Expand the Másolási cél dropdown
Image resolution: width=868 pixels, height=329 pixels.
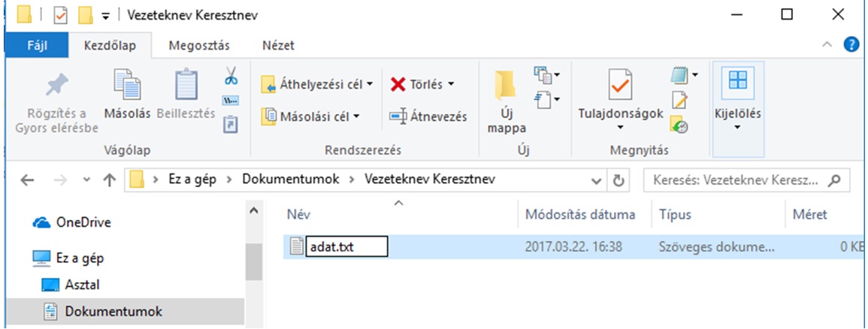click(x=356, y=116)
